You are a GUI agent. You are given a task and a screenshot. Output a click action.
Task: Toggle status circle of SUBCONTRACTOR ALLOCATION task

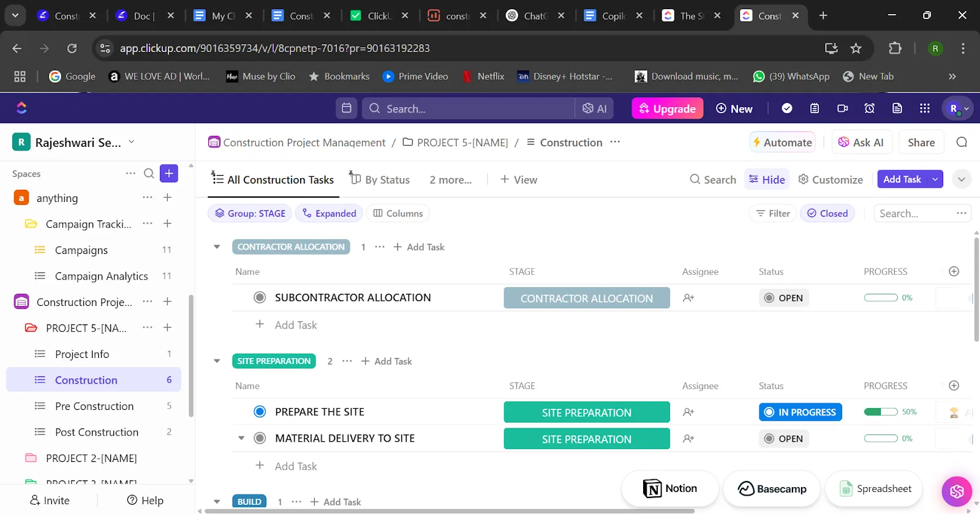pos(260,297)
